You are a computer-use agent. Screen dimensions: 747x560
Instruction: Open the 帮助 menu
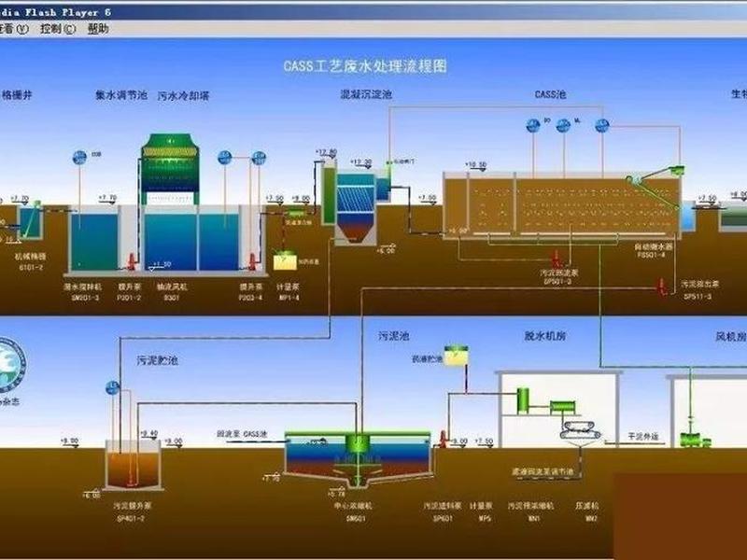pyautogui.click(x=98, y=29)
